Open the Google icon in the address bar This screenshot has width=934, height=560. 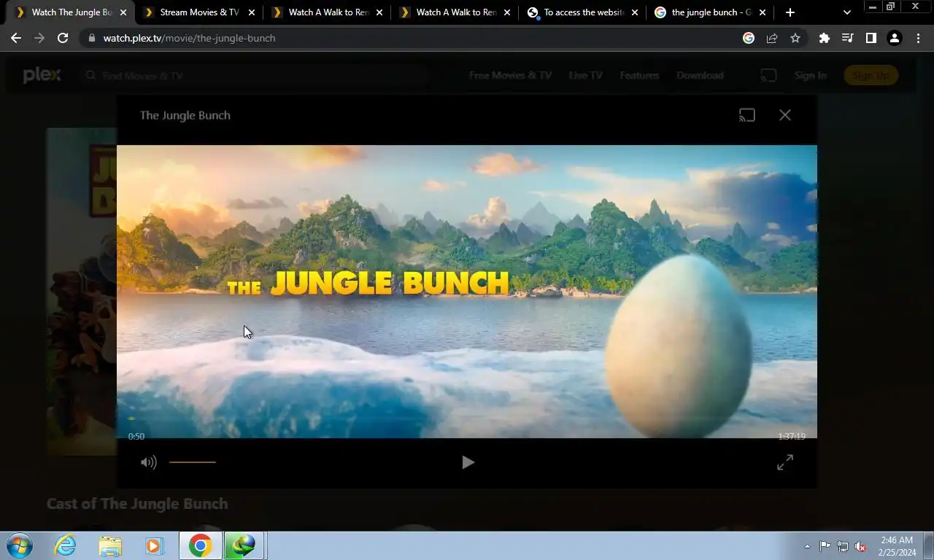coord(749,38)
